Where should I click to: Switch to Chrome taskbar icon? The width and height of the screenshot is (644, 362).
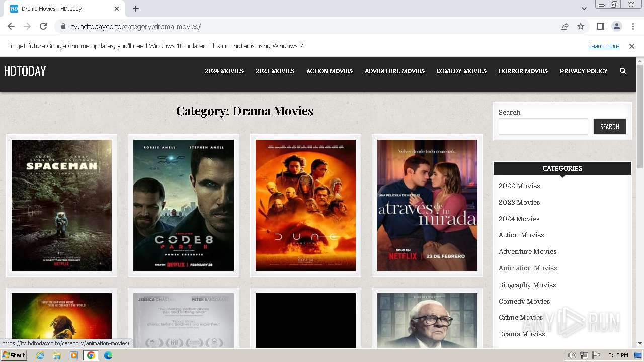coord(91,355)
